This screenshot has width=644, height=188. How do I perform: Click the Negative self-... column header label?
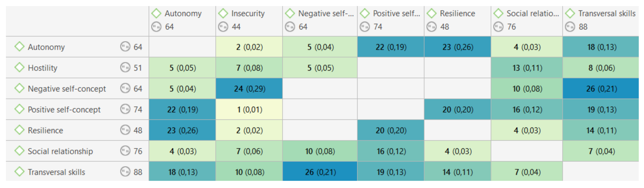coord(326,13)
